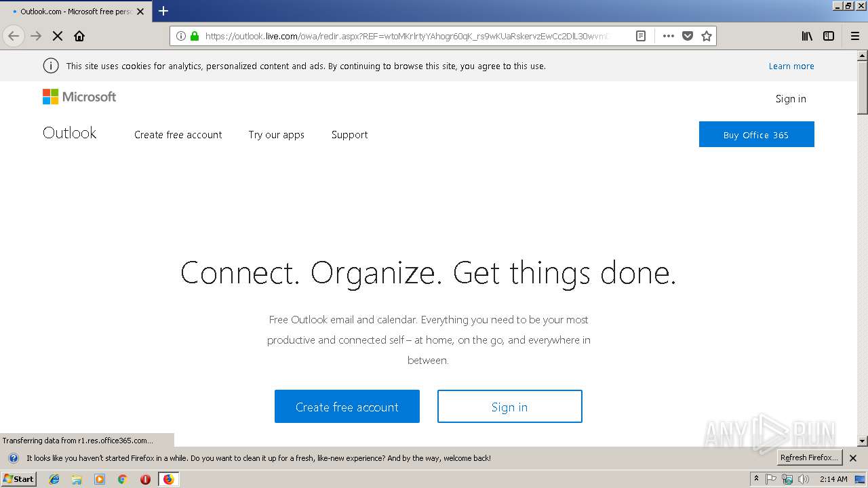This screenshot has width=868, height=488.
Task: Click the Refresh Firefox button
Action: click(809, 457)
